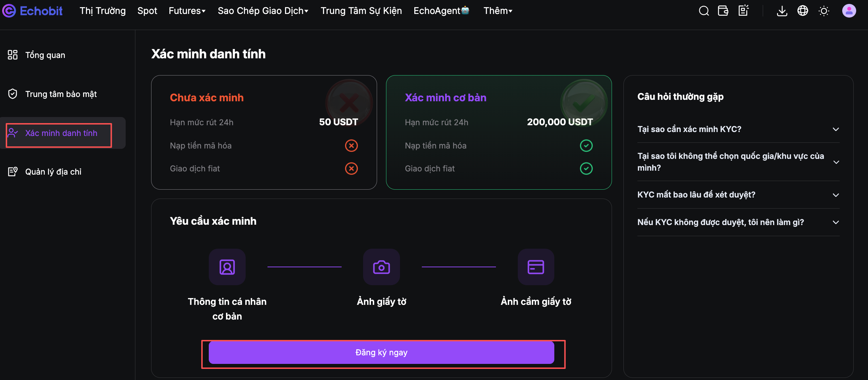Open the Futures dropdown menu
Viewport: 868px width, 380px height.
[x=187, y=11]
